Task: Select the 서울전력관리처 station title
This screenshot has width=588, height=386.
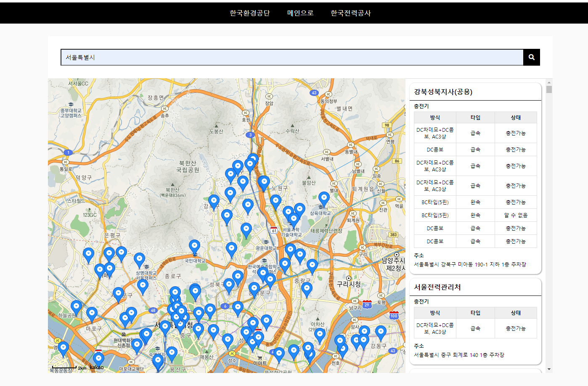Action: click(437, 287)
